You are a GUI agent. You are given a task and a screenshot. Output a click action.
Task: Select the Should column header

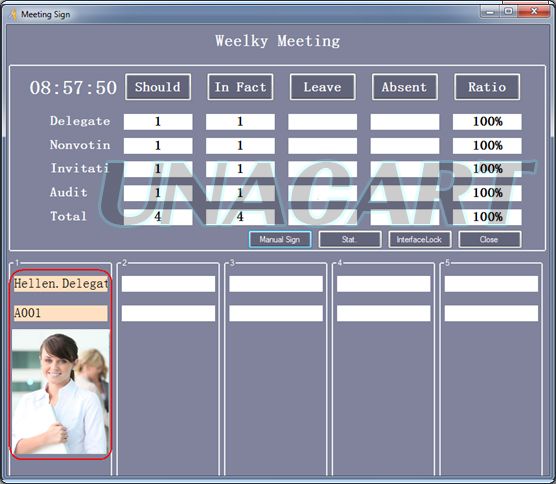[x=158, y=87]
